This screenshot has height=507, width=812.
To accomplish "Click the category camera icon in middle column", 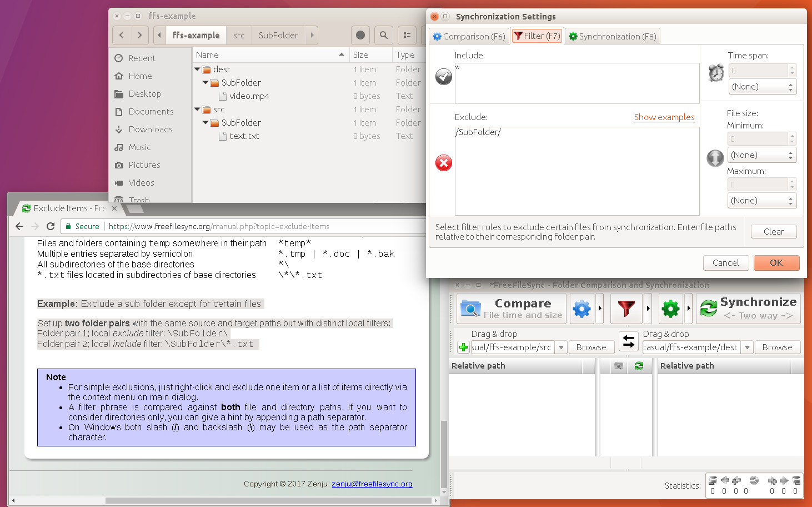I will (619, 366).
